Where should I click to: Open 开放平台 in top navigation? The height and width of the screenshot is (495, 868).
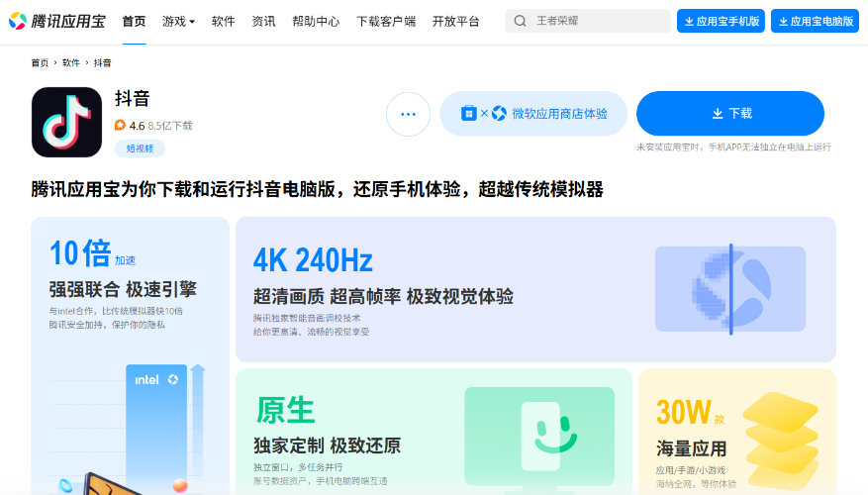[x=455, y=21]
